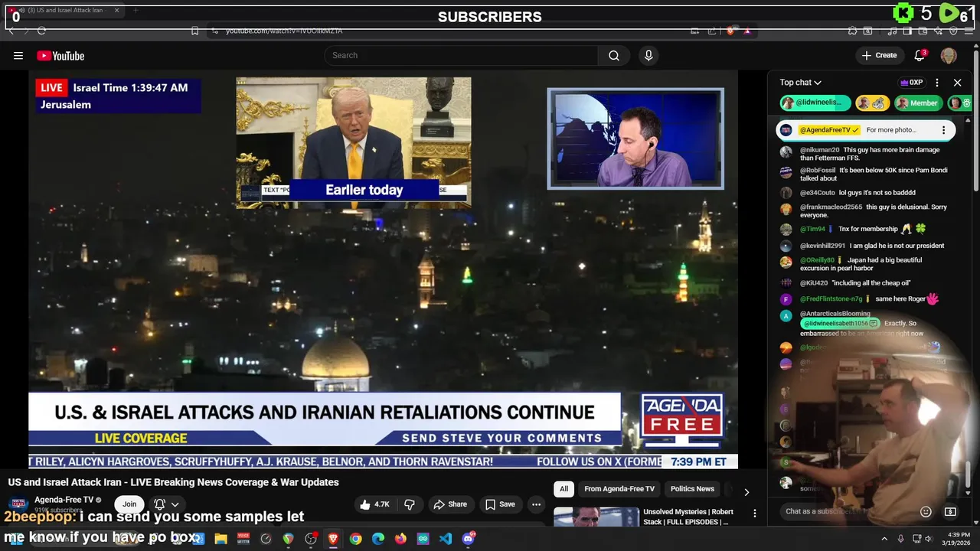Open the YouTube hamburger guide menu
The width and height of the screenshot is (980, 551).
[18, 55]
